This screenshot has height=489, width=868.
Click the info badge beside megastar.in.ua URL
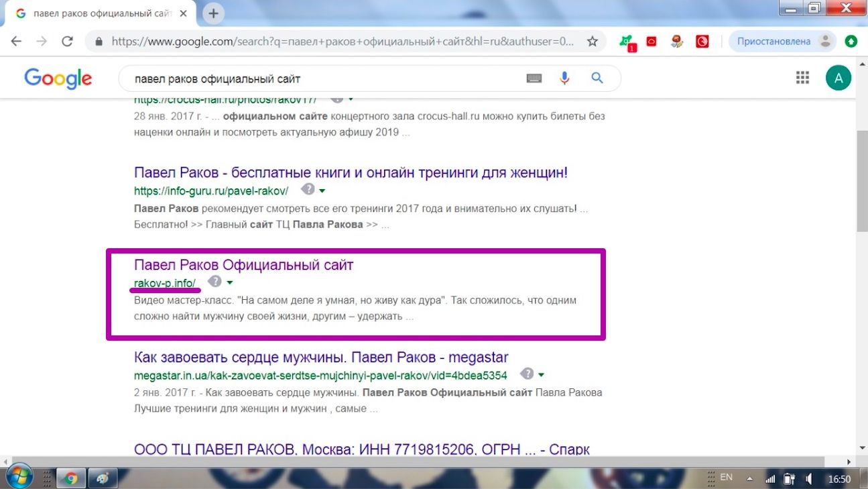click(x=528, y=374)
